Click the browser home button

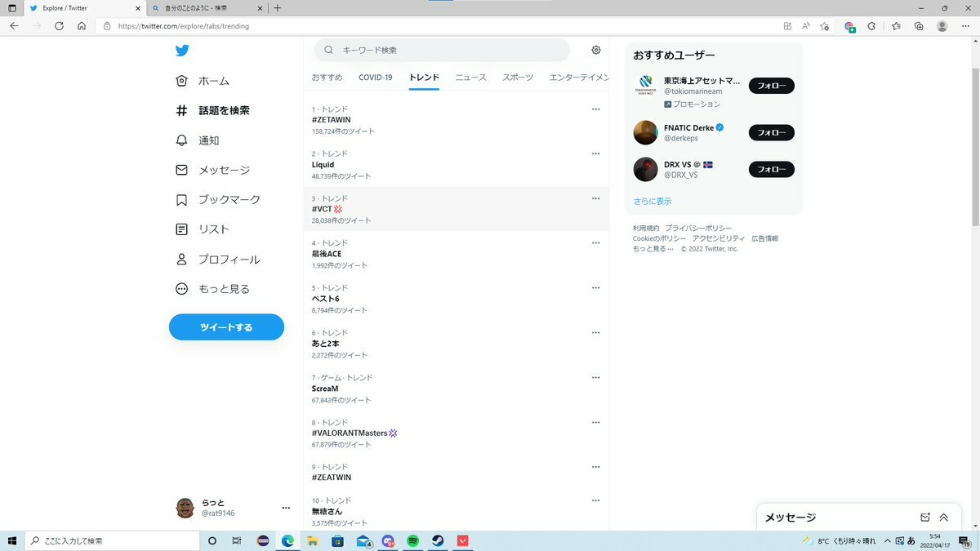[x=82, y=26]
